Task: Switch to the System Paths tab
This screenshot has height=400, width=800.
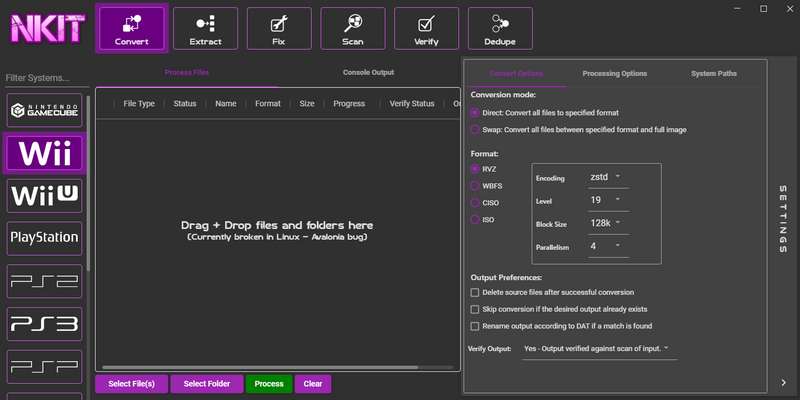Action: (x=714, y=73)
